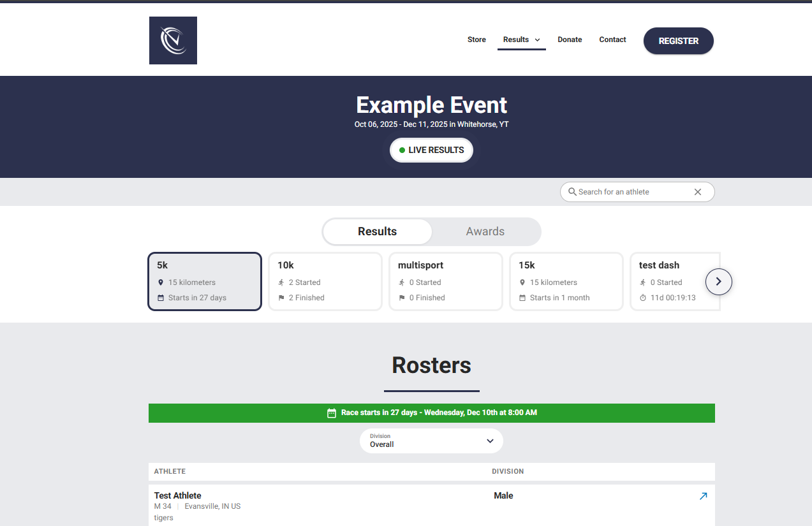Open the Division Overall dropdown
812x526 pixels.
431,441
